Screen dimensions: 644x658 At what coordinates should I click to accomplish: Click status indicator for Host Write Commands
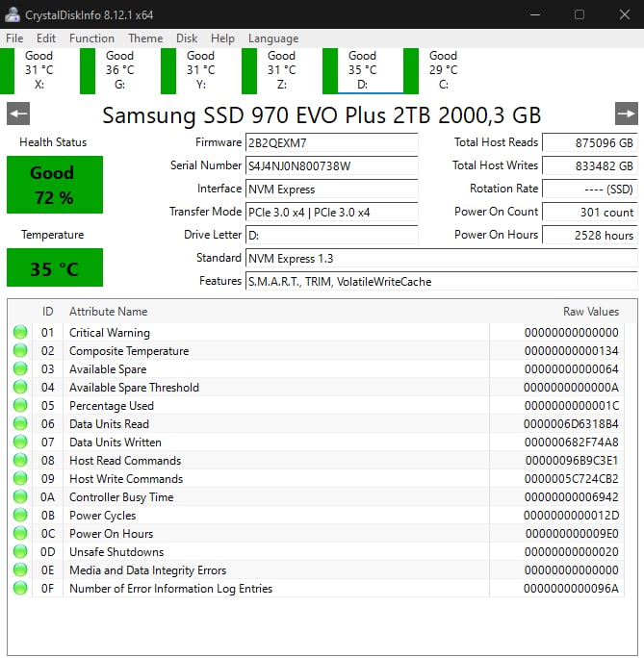point(20,478)
